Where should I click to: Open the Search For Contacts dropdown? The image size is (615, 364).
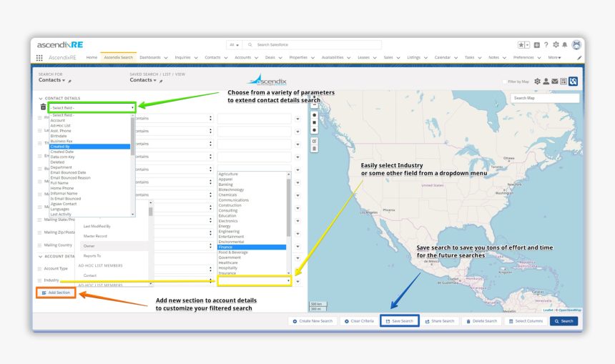tap(52, 80)
